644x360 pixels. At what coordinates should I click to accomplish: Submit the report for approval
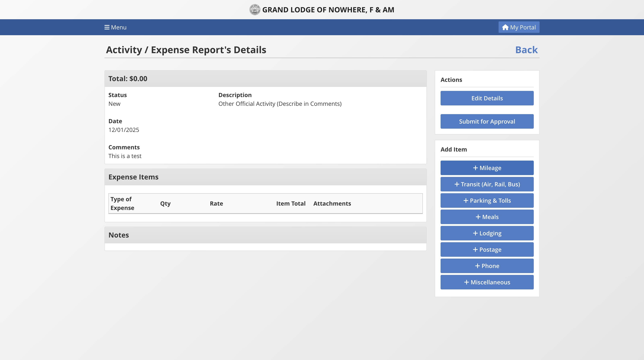point(487,121)
